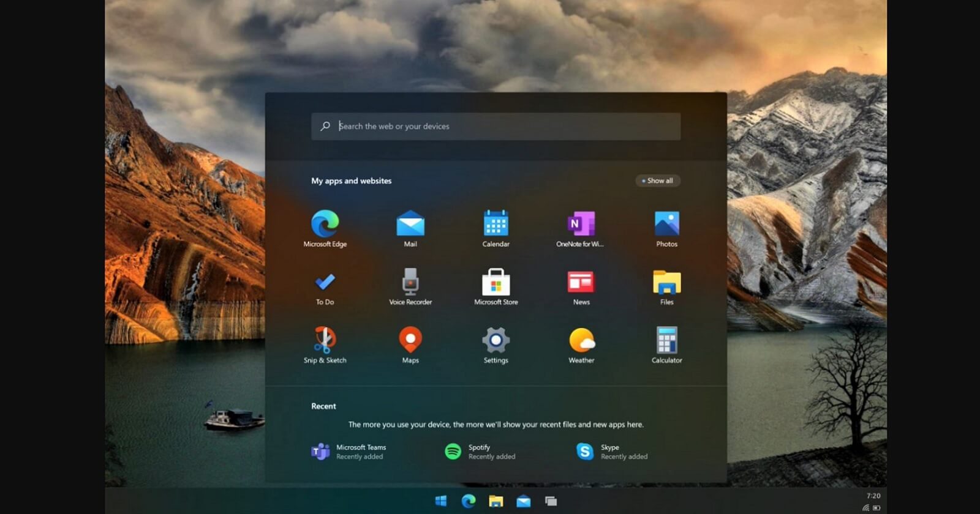The image size is (980, 514).
Task: Start Voice Recorder
Action: [x=410, y=286]
